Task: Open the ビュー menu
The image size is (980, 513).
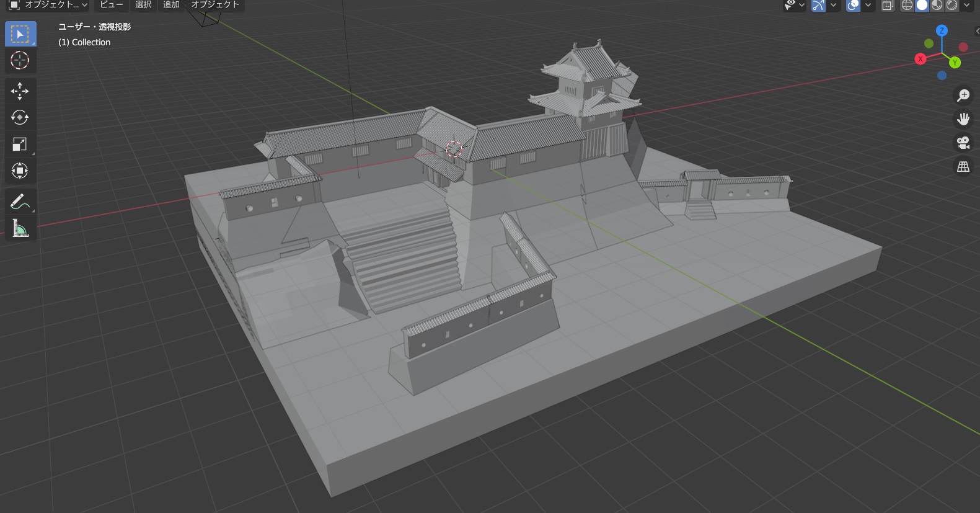Action: 112,5
